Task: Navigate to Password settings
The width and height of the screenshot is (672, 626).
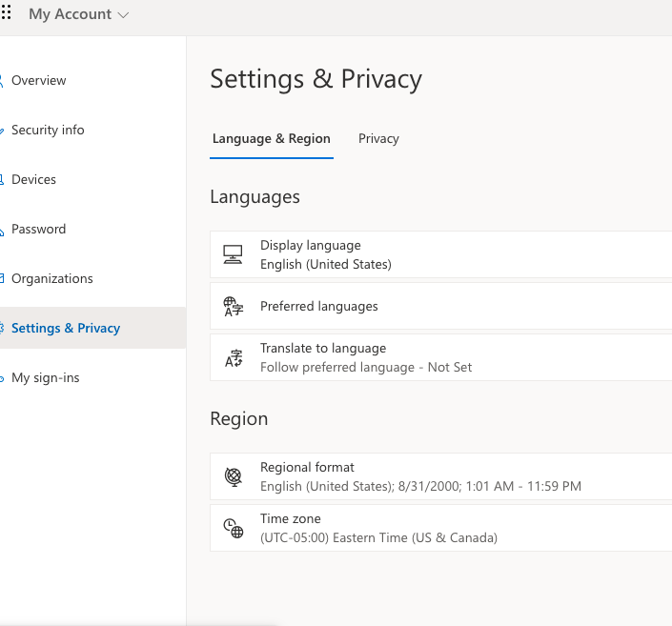Action: point(38,230)
